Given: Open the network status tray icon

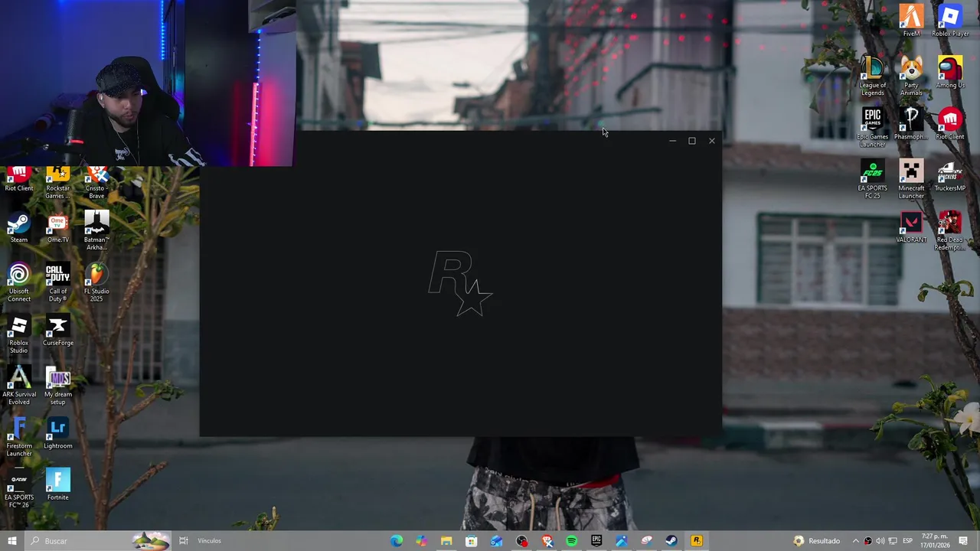Looking at the screenshot, I should coord(893,541).
